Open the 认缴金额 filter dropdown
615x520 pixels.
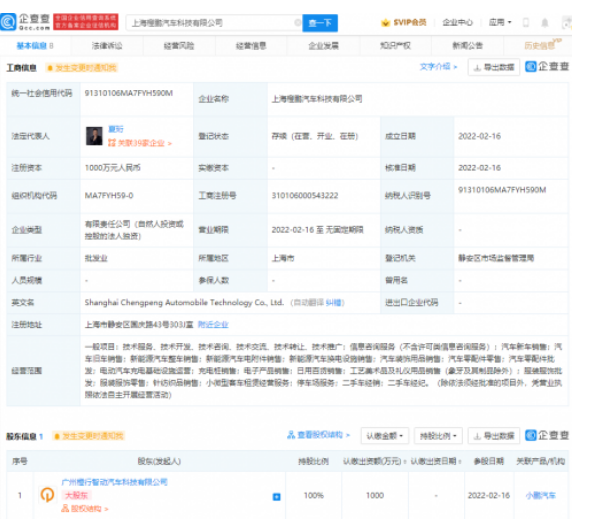(x=385, y=436)
